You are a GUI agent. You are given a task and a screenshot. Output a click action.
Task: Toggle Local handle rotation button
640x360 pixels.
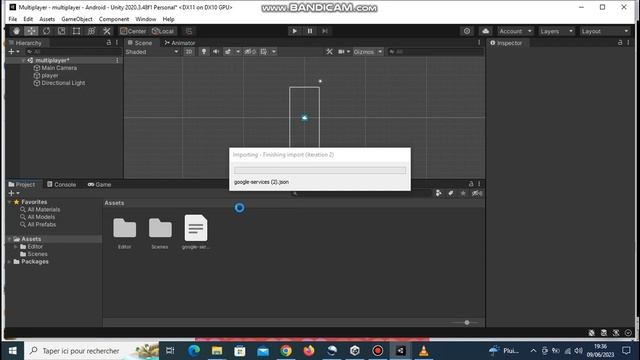pyautogui.click(x=162, y=31)
